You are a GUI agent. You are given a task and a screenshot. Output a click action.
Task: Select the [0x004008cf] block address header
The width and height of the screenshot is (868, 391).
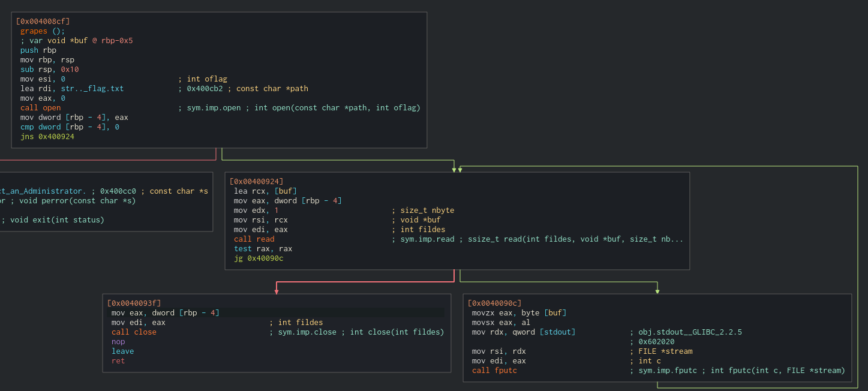click(x=43, y=22)
